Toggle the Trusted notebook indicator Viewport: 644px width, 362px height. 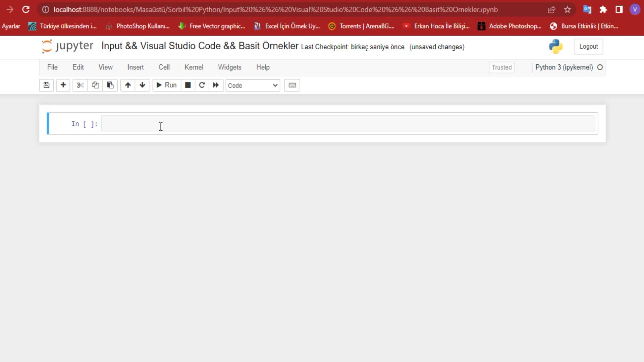point(501,67)
